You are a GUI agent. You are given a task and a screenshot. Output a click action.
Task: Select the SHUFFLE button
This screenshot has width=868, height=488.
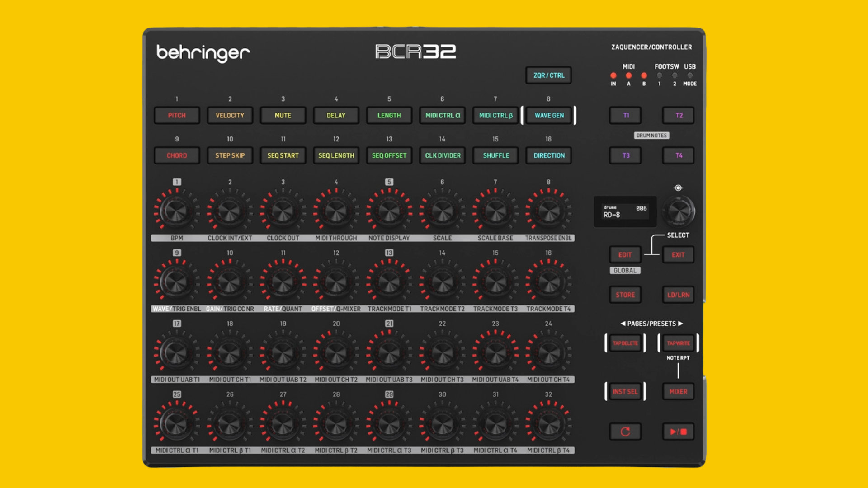tap(495, 155)
